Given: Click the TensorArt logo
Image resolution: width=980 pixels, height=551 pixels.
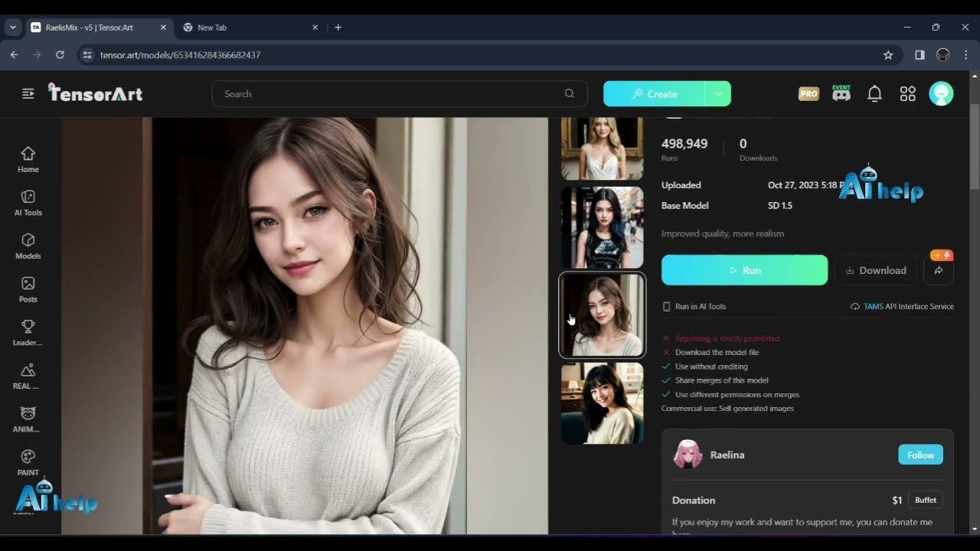Looking at the screenshot, I should pyautogui.click(x=95, y=93).
